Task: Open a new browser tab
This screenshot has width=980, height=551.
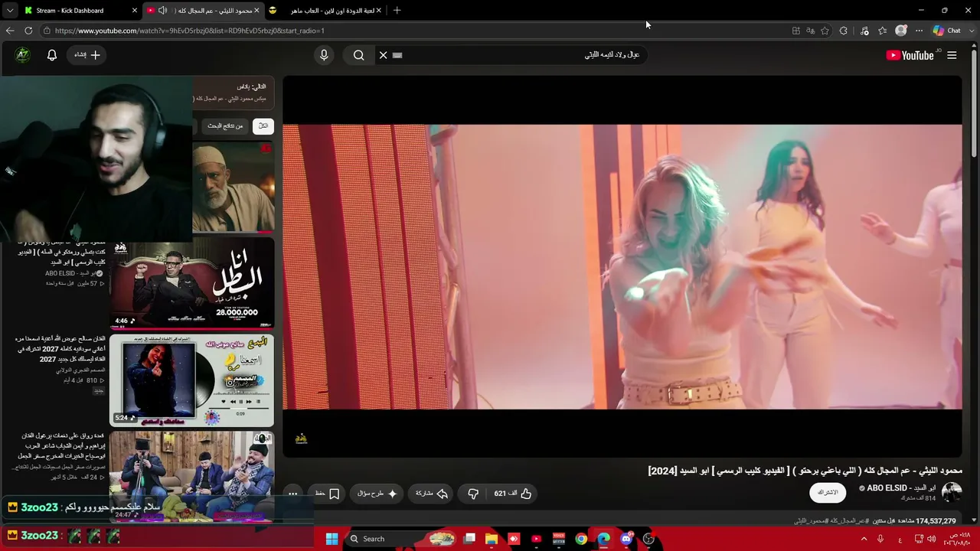Action: [x=397, y=11]
